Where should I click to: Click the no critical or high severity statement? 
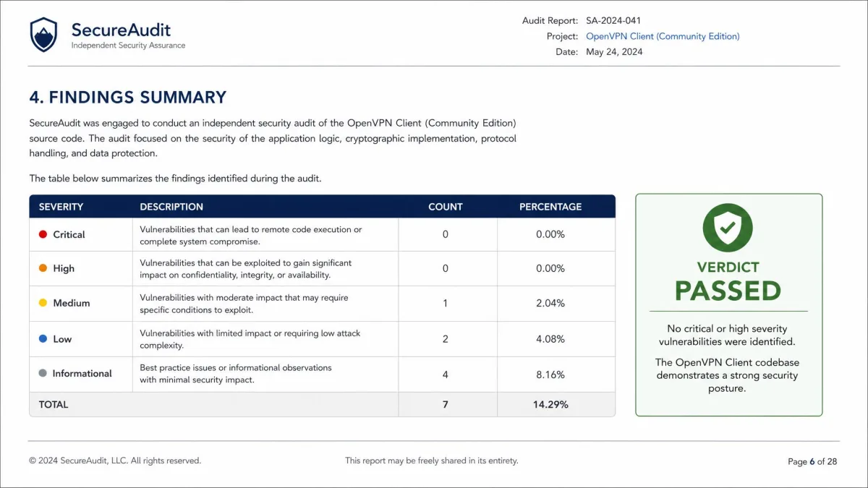click(727, 335)
